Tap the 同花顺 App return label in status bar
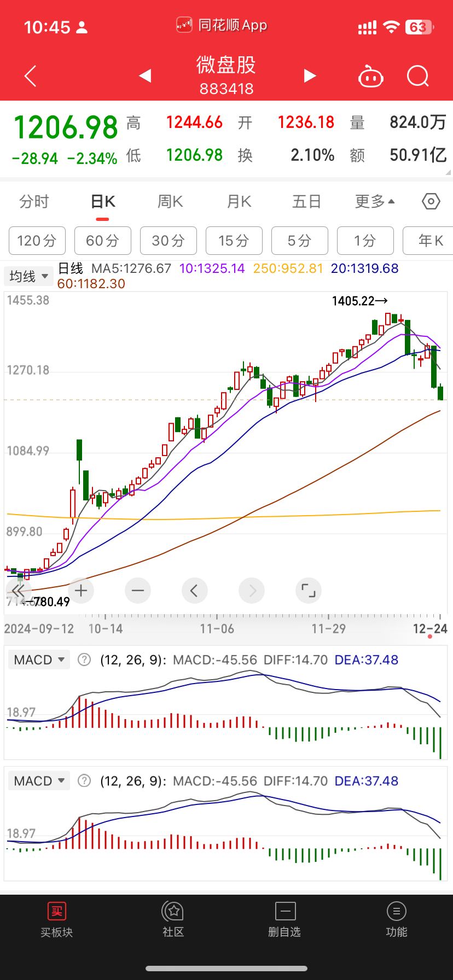Screen dimensions: 453x980 [x=222, y=25]
